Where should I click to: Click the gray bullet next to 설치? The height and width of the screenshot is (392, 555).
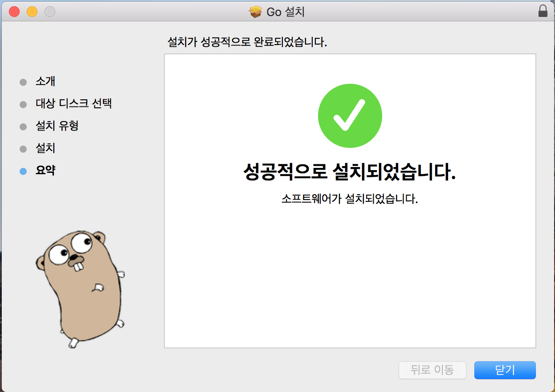point(23,149)
